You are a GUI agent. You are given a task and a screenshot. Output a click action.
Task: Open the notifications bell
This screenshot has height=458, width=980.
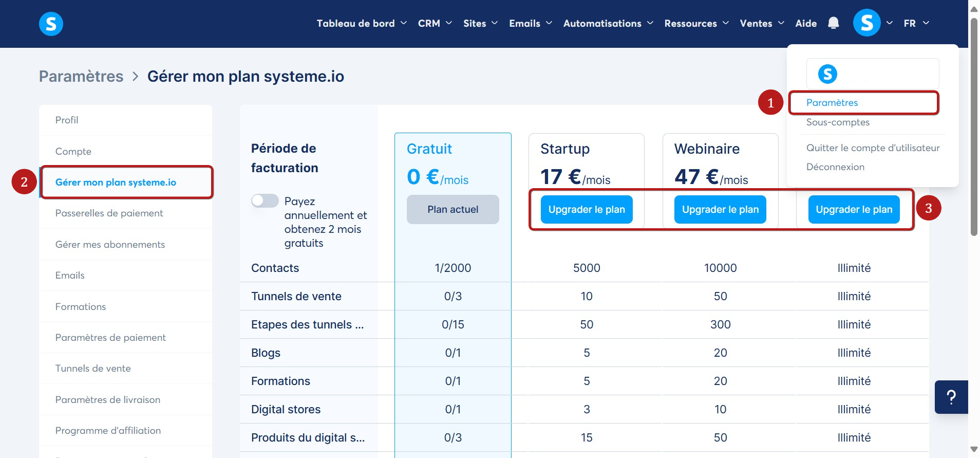pos(833,23)
